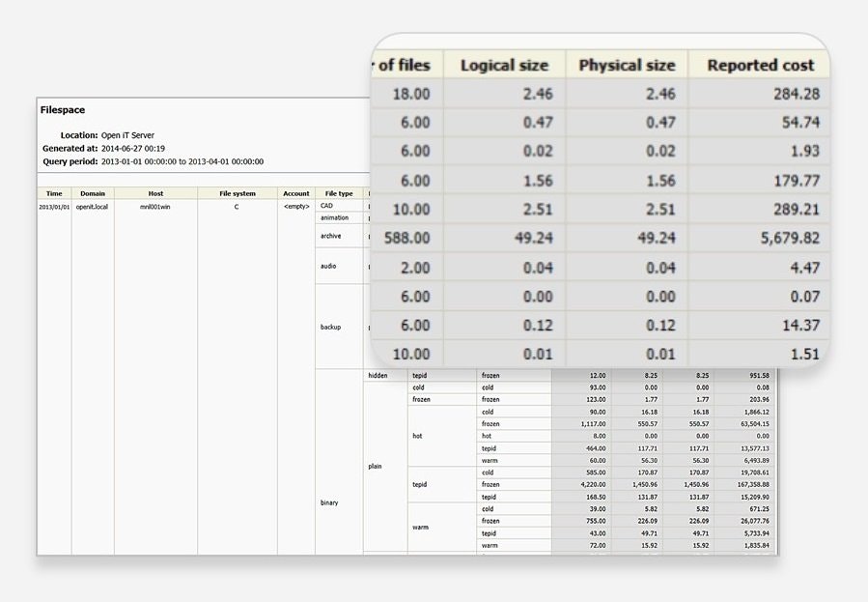
Task: Select the "archive" file type cell
Action: (333, 236)
